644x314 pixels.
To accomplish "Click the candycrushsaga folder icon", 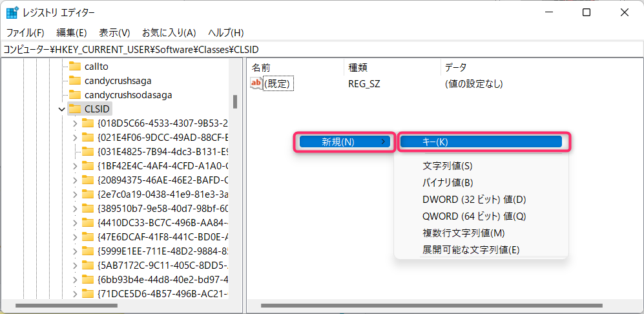I will 75,80.
